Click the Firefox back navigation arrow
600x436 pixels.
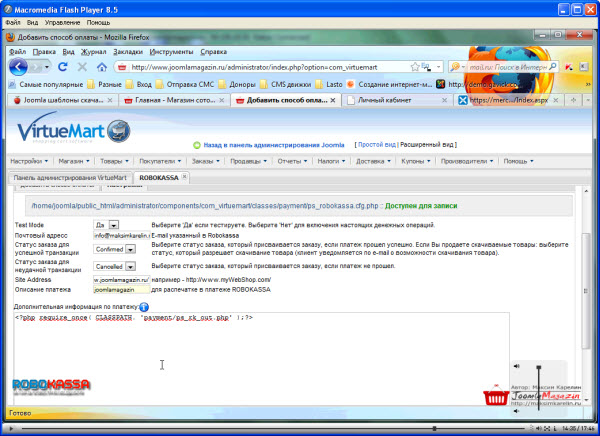pos(17,67)
